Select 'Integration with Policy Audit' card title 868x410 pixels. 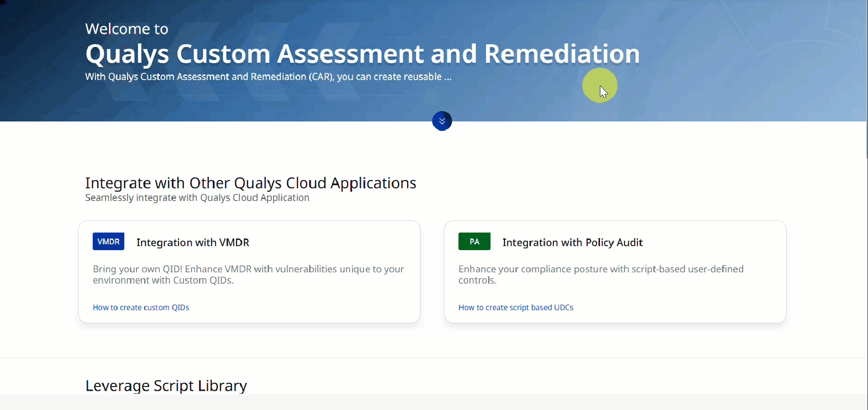572,242
